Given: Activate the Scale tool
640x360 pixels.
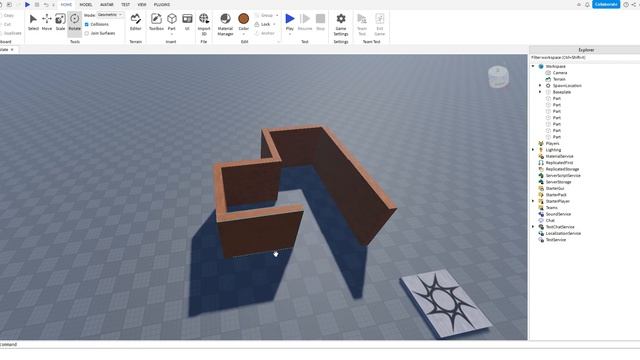Looking at the screenshot, I should 60,22.
